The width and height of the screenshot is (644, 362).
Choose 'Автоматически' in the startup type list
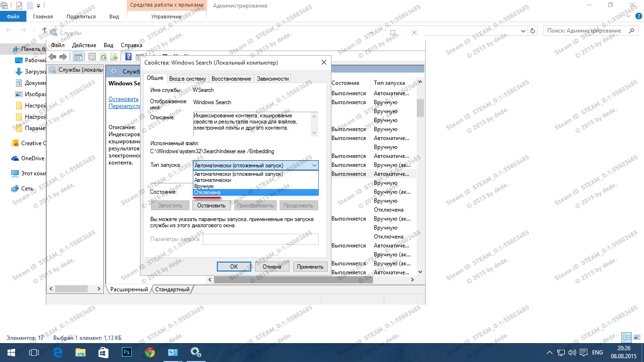(256, 180)
